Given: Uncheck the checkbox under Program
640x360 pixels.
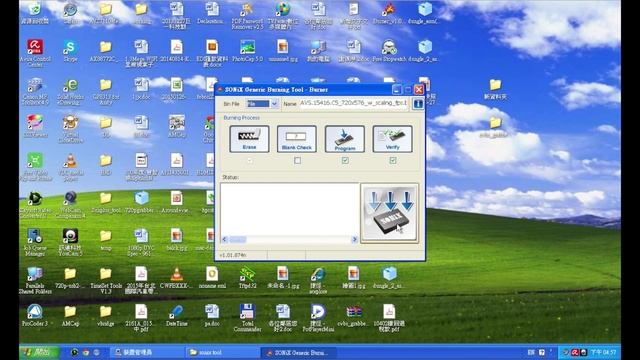Looking at the screenshot, I should coord(345,160).
